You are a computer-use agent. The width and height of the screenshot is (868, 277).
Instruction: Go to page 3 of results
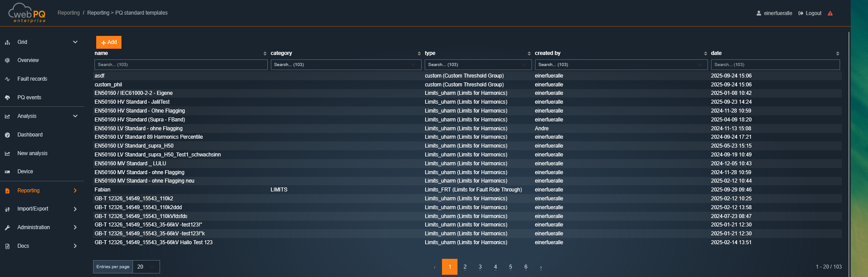click(480, 267)
